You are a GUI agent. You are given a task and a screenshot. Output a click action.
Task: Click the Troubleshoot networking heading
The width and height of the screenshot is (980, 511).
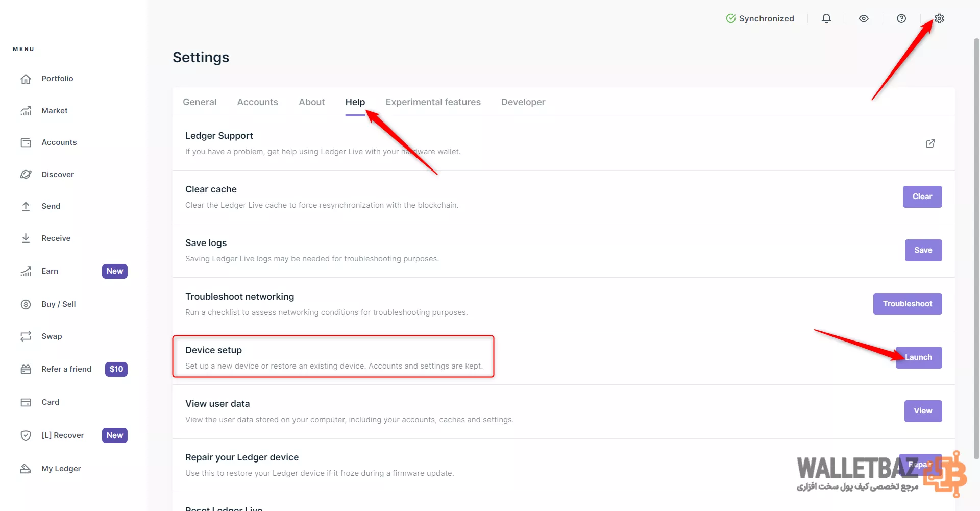[x=240, y=297]
